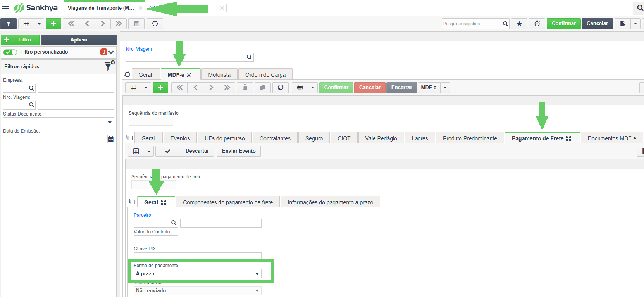Click the Enviar Evento button

(239, 151)
